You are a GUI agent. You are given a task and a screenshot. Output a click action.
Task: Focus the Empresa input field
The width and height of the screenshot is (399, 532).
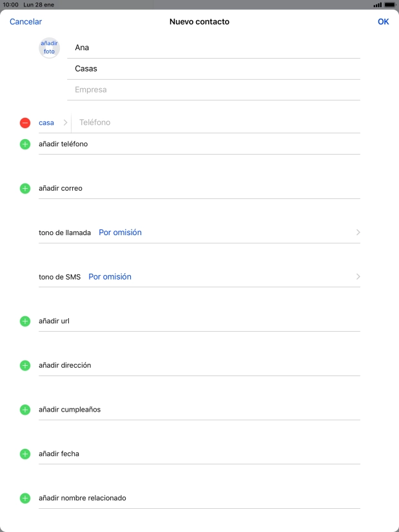pyautogui.click(x=213, y=90)
